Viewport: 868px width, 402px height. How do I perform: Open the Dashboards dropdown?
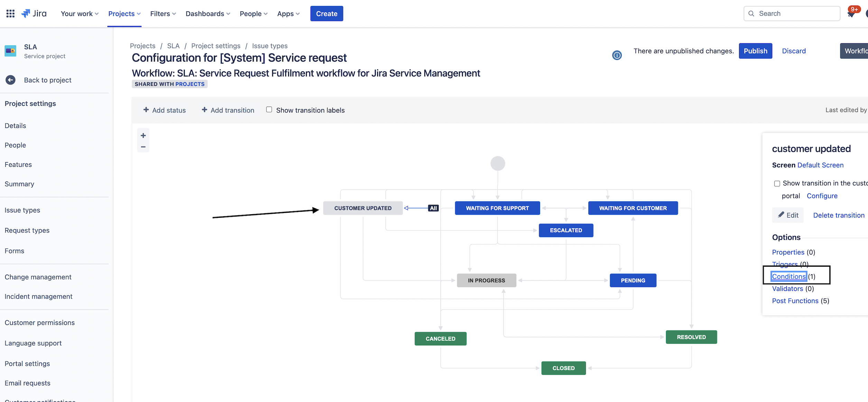207,13
